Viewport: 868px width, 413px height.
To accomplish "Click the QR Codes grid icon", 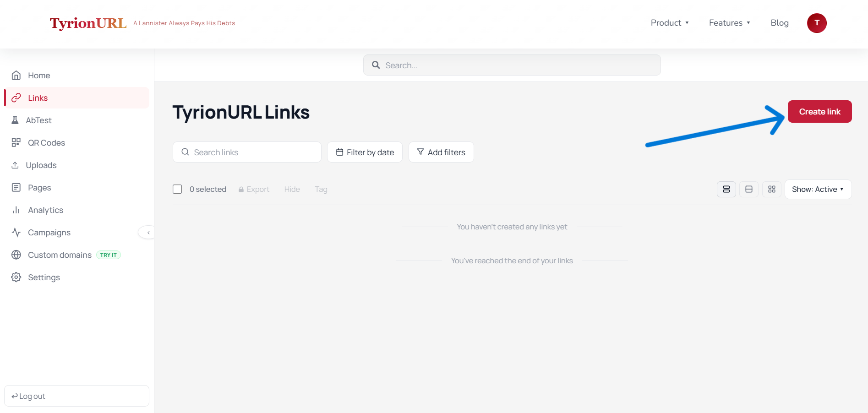I will click(x=16, y=142).
